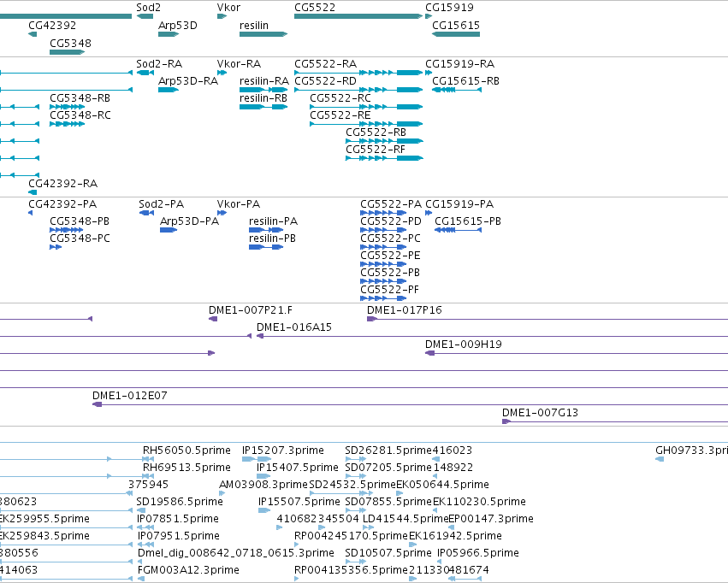Click the CG5348-PC protein label
The image size is (728, 583).
coord(80,238)
